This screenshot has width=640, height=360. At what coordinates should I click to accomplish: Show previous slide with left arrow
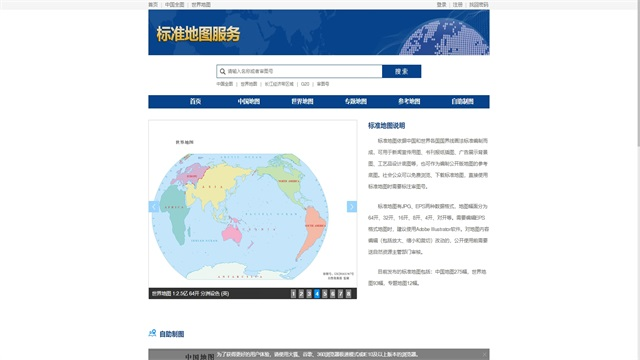(x=153, y=207)
